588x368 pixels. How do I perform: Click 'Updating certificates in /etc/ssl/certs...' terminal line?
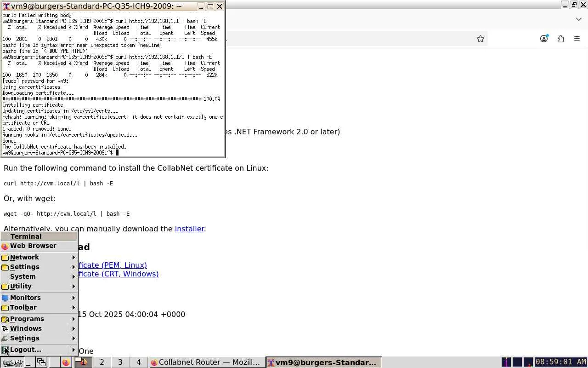[x=60, y=111]
